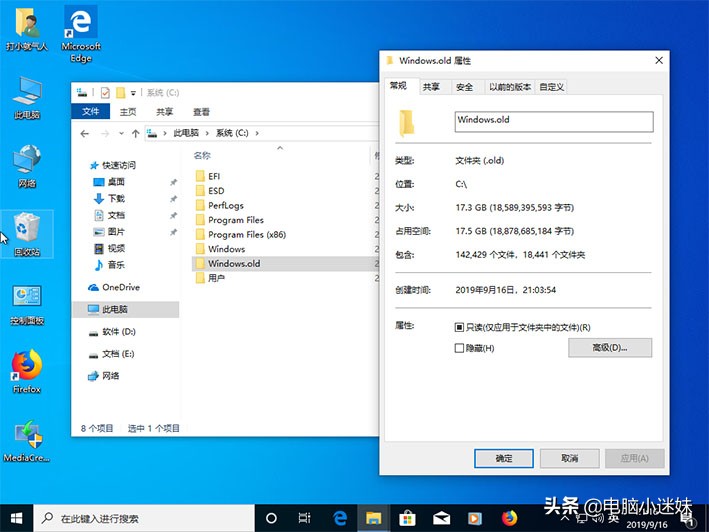Toggle the 只读 read-only checkbox
This screenshot has width=709, height=532.
click(x=459, y=327)
